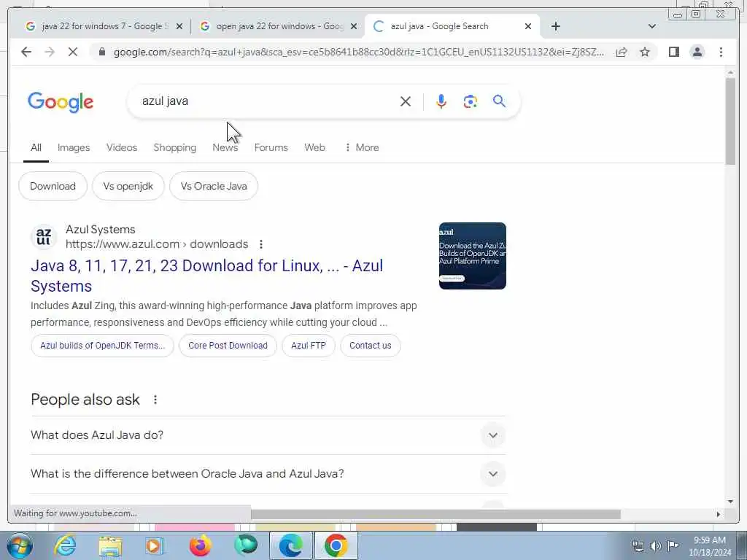Open Windows Media Player from the taskbar
Viewport: 747px width, 560px height.
(x=155, y=545)
